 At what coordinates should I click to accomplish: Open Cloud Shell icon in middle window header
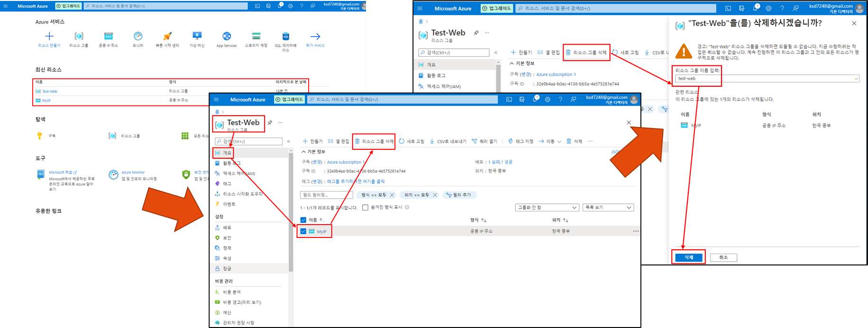point(509,100)
